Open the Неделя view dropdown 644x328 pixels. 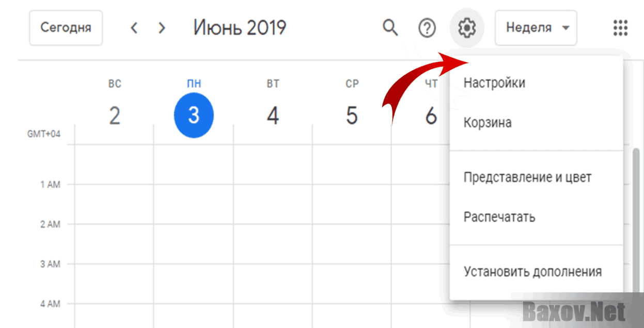(536, 28)
